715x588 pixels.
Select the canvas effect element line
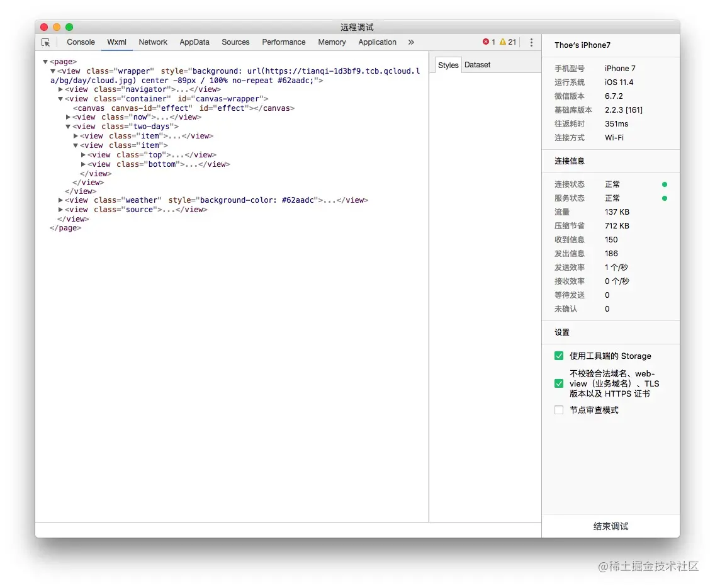[183, 108]
